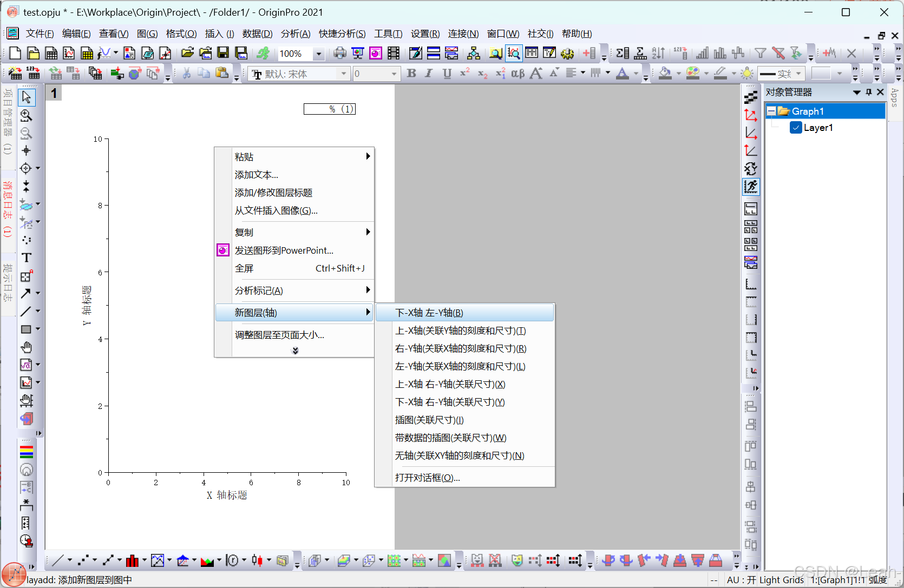
Task: Toggle bold text formatting
Action: [x=411, y=73]
